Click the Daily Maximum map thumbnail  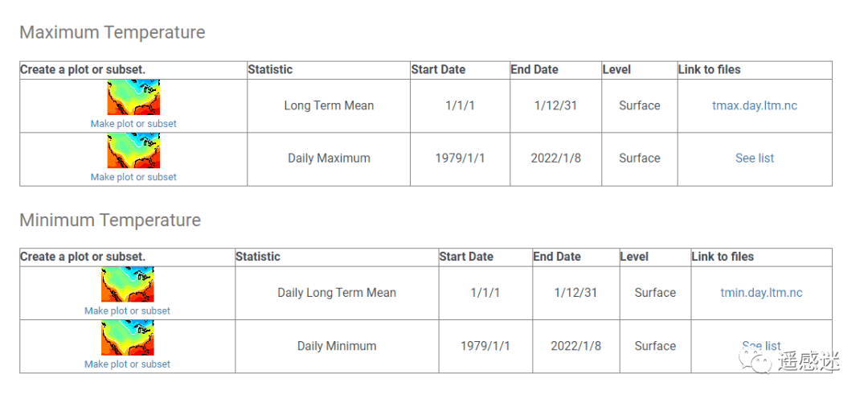(x=133, y=151)
